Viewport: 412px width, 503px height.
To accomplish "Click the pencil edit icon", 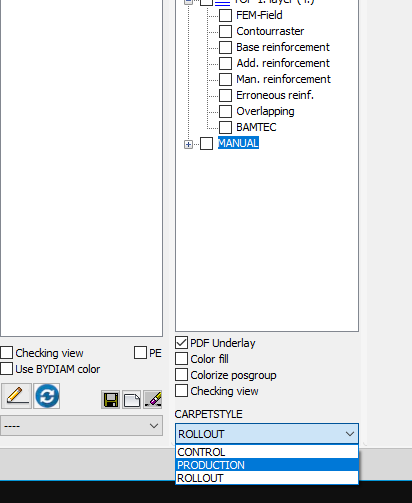I will (16, 396).
